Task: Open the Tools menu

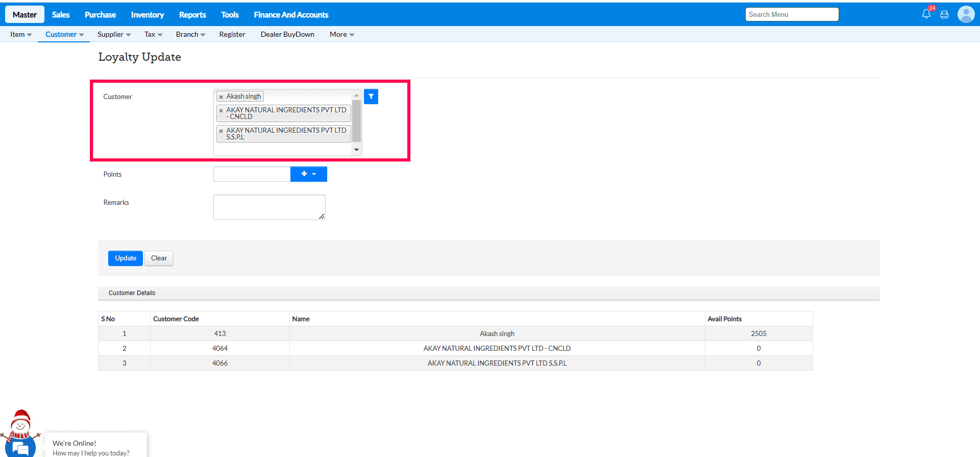Action: pyautogui.click(x=230, y=15)
